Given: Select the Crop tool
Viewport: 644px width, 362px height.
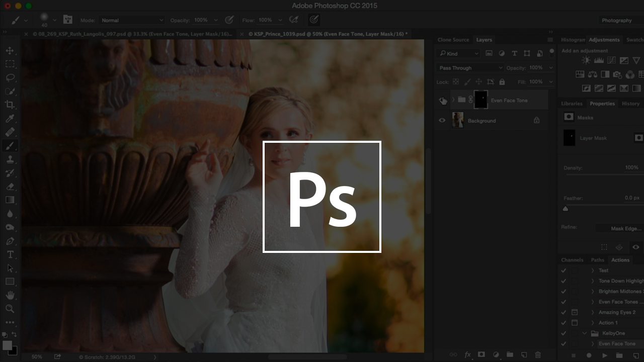Looking at the screenshot, I should click(10, 105).
